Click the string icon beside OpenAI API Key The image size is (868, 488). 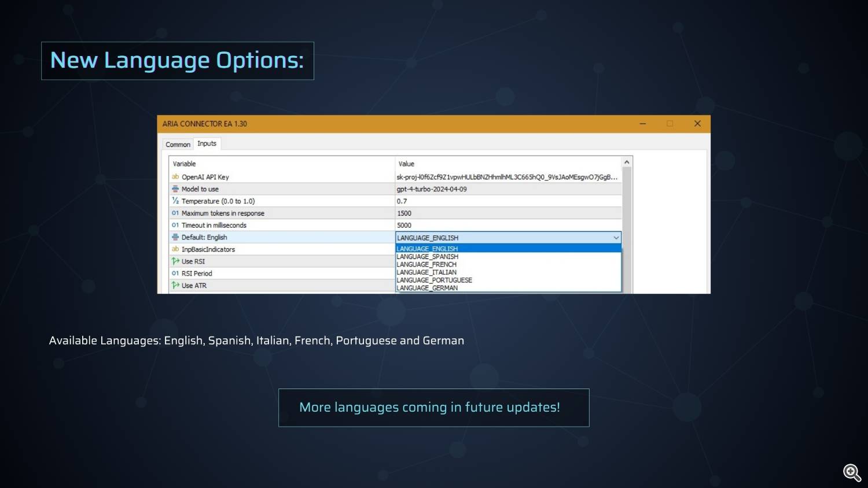coord(175,177)
